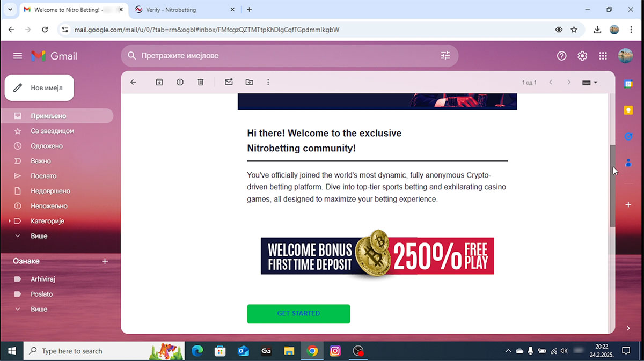Open Microsoft Edge from taskbar
The width and height of the screenshot is (644, 361).
coord(197,351)
